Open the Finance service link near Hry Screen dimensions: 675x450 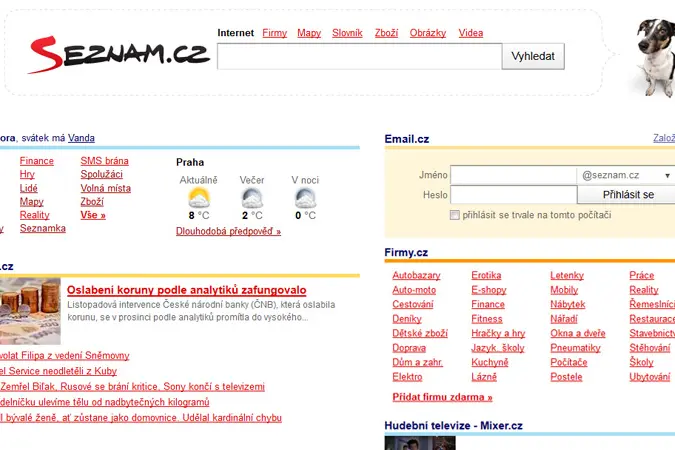37,161
